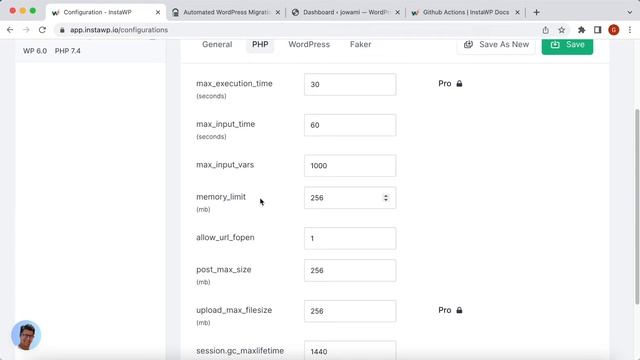This screenshot has height=360, width=640.
Task: Bookmark this page with the star icon
Action: click(562, 30)
